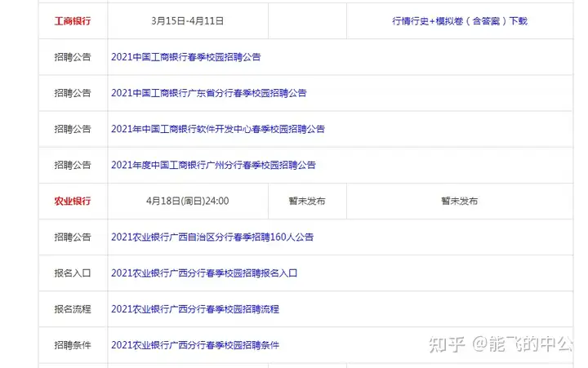Open 2021农业银行广西分行春季校园招聘条件 link
Screen dimensions: 588x368
point(195,345)
